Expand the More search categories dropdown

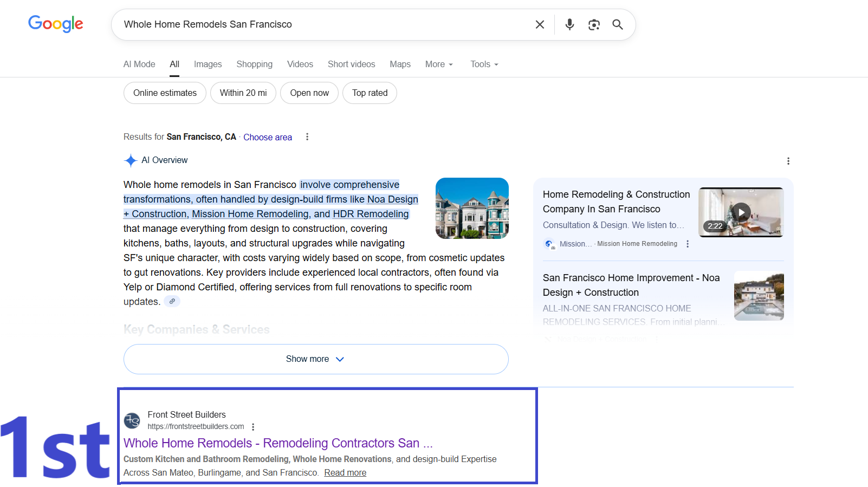point(439,64)
